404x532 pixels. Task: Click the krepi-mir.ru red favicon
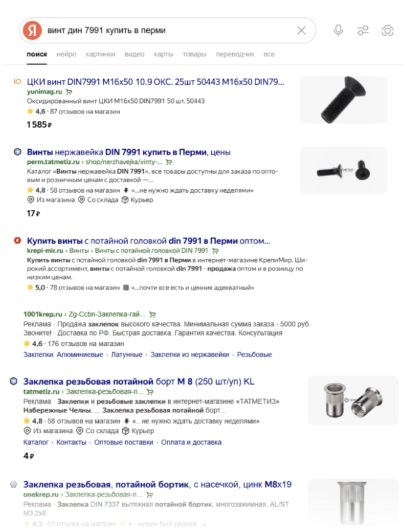coord(17,241)
